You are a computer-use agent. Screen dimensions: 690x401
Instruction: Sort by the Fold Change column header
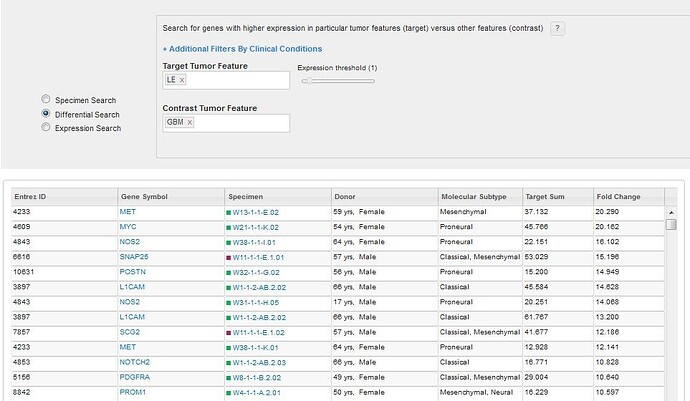point(629,197)
